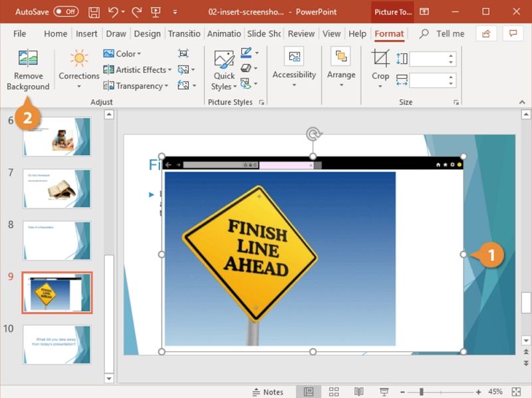Toggle the AutoSave switch
This screenshot has width=532, height=398.
65,12
